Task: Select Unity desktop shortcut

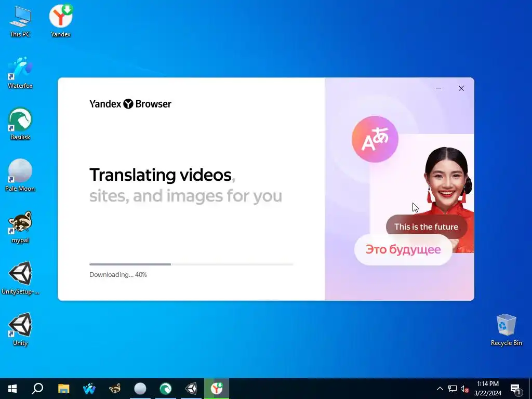Action: click(x=20, y=329)
